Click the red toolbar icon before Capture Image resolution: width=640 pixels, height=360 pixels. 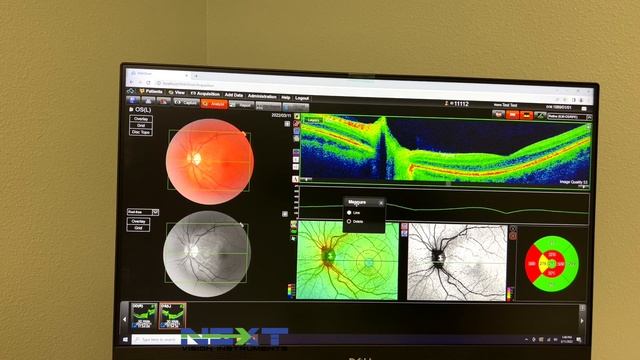(x=164, y=102)
